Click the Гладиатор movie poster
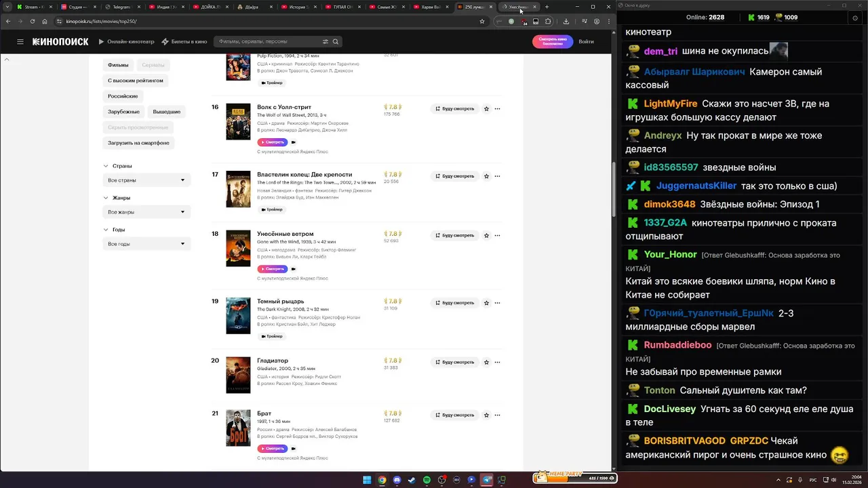The width and height of the screenshot is (868, 488). click(238, 375)
